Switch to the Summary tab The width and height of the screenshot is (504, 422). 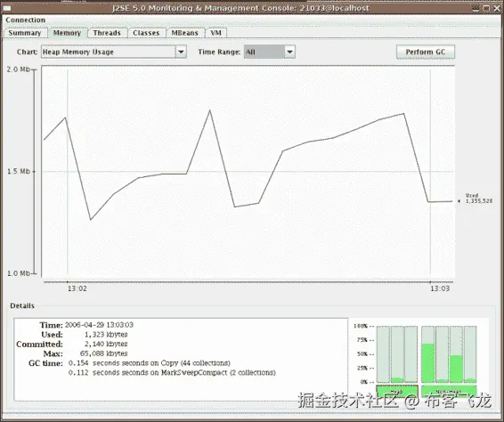(25, 33)
